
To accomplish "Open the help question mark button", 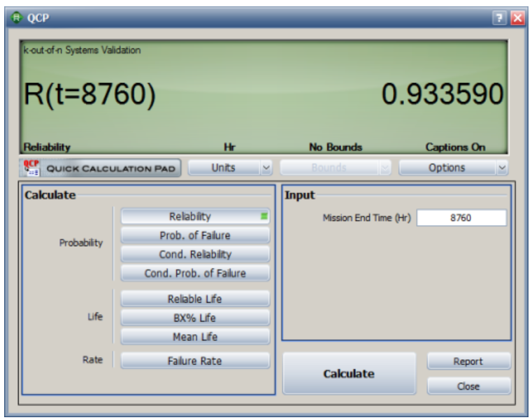I will click(499, 17).
